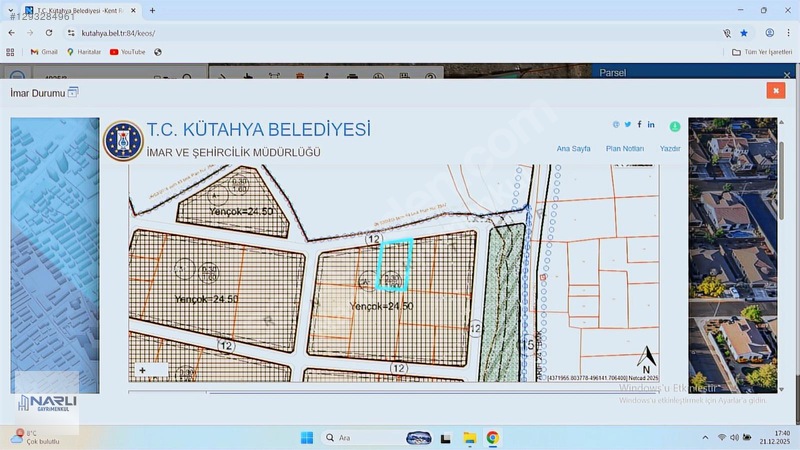Close the Kütahya Belediyesi browser tab
This screenshot has width=800, height=450.
coord(133,10)
